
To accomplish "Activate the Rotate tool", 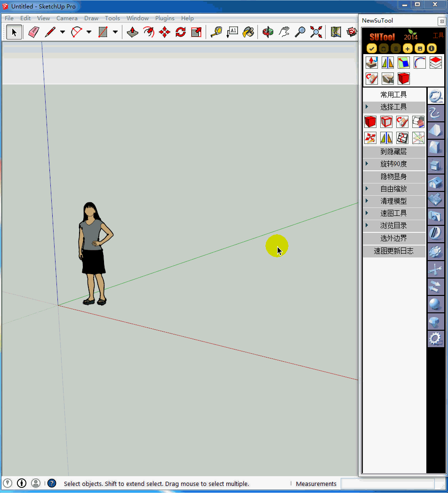I will 181,32.
